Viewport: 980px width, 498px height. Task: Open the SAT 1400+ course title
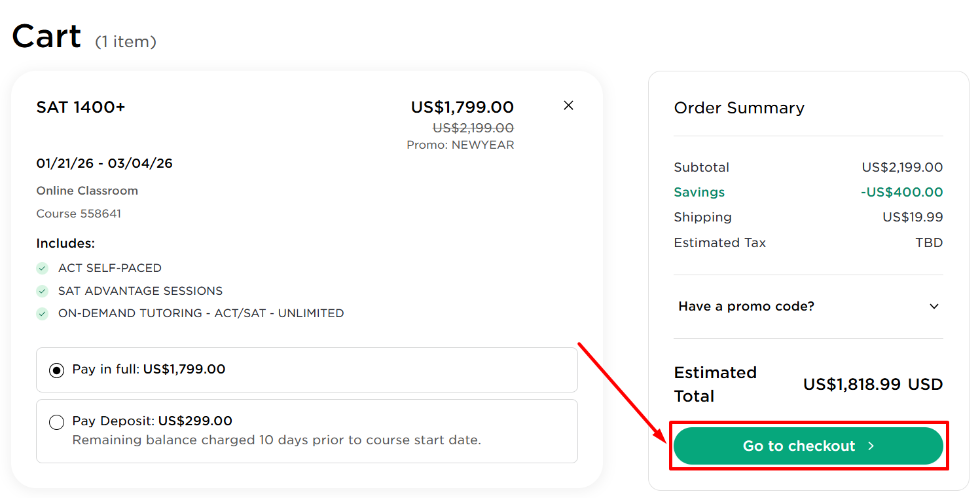(81, 107)
